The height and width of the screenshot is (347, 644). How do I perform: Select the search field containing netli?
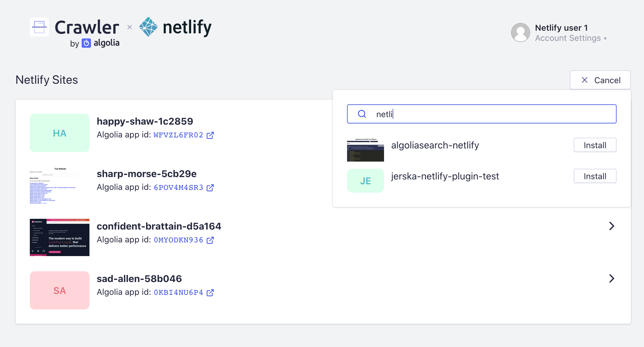tap(482, 114)
